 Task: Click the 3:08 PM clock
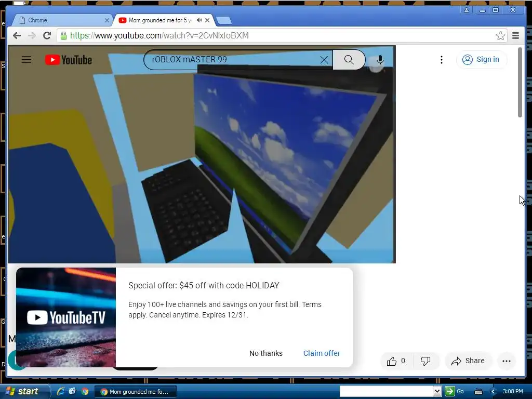[513, 391]
